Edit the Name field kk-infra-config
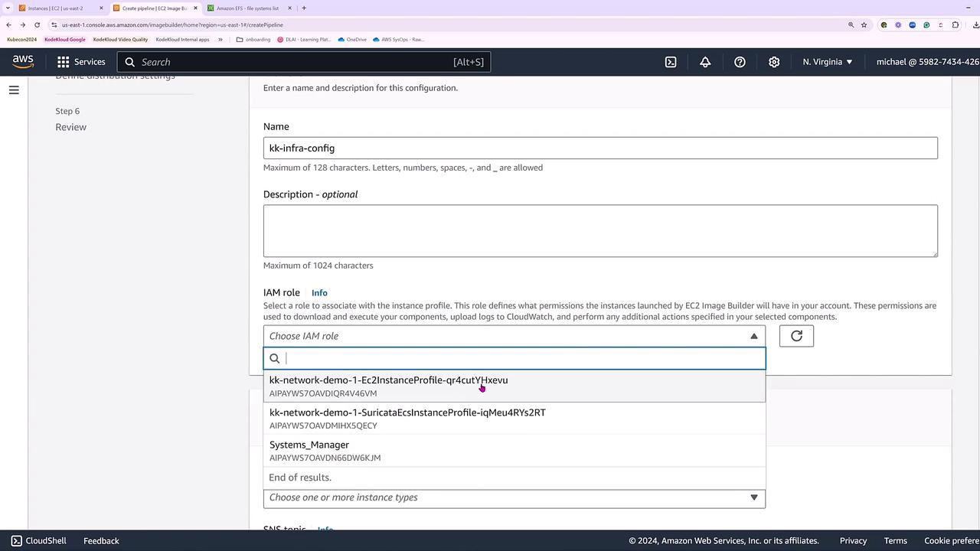Screen dimensions: 980x551 [600, 148]
